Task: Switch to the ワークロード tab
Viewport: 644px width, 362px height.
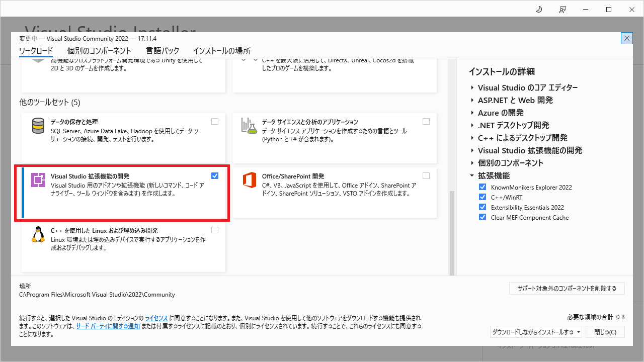Action: tap(36, 51)
